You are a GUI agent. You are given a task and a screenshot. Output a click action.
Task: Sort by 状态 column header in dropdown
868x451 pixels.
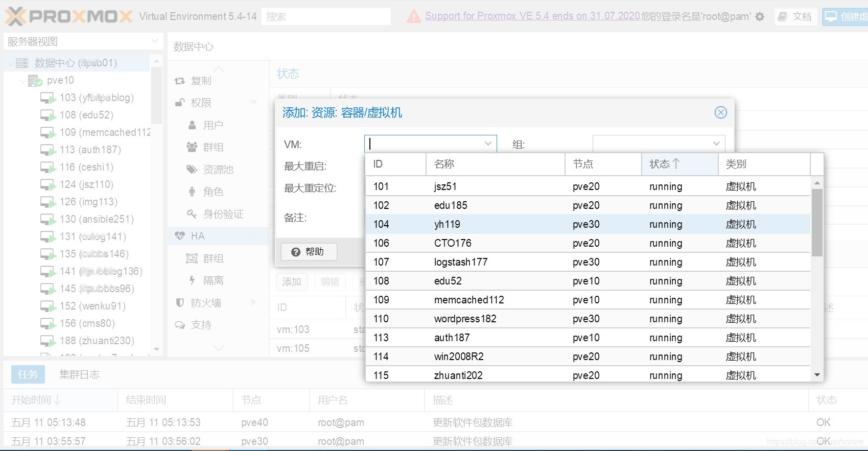[679, 164]
